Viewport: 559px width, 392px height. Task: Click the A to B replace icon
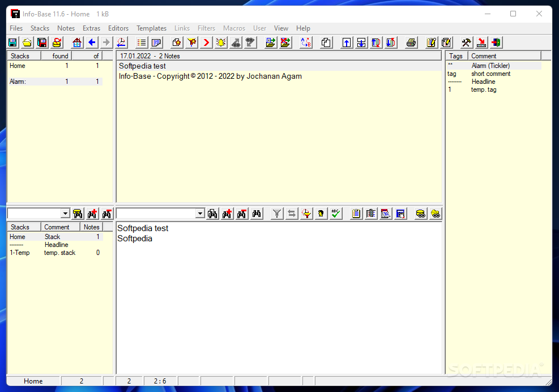coord(306,43)
